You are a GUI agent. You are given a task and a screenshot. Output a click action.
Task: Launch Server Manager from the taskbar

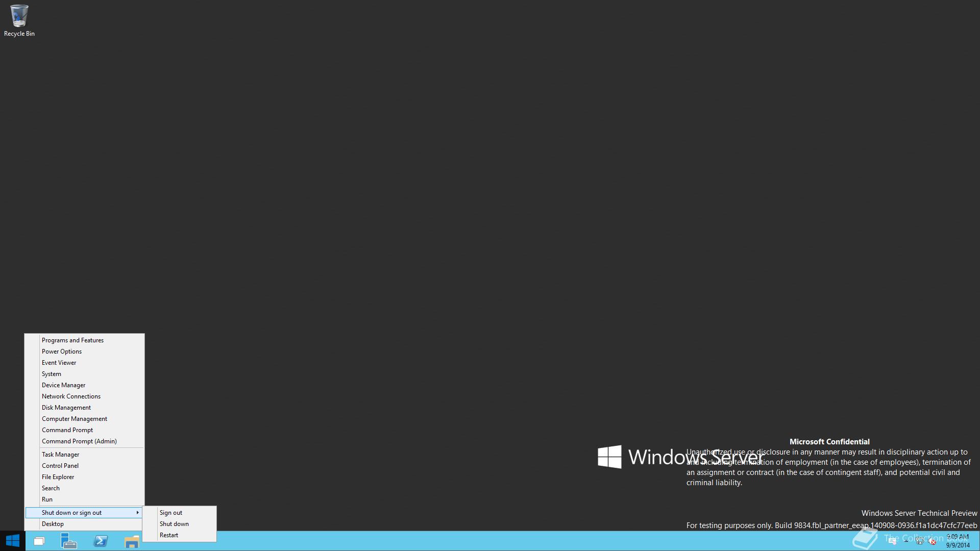pos(68,541)
